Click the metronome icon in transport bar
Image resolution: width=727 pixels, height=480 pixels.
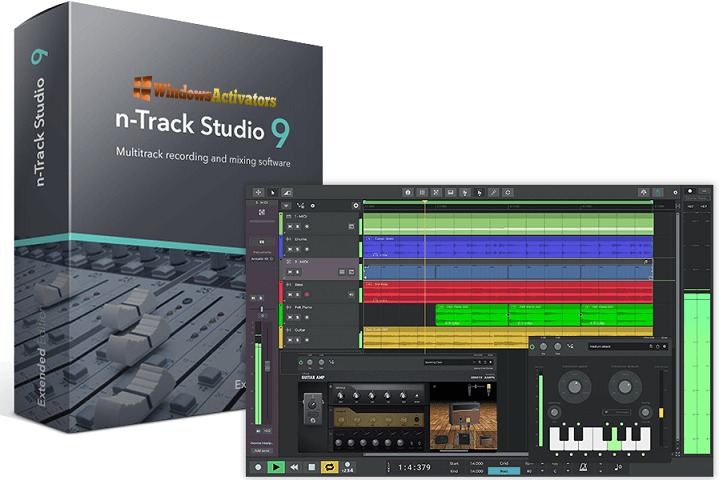click(x=583, y=467)
